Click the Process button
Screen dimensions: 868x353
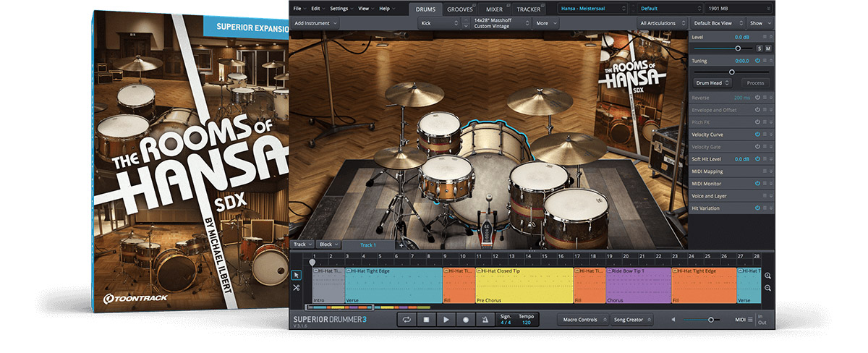(755, 83)
